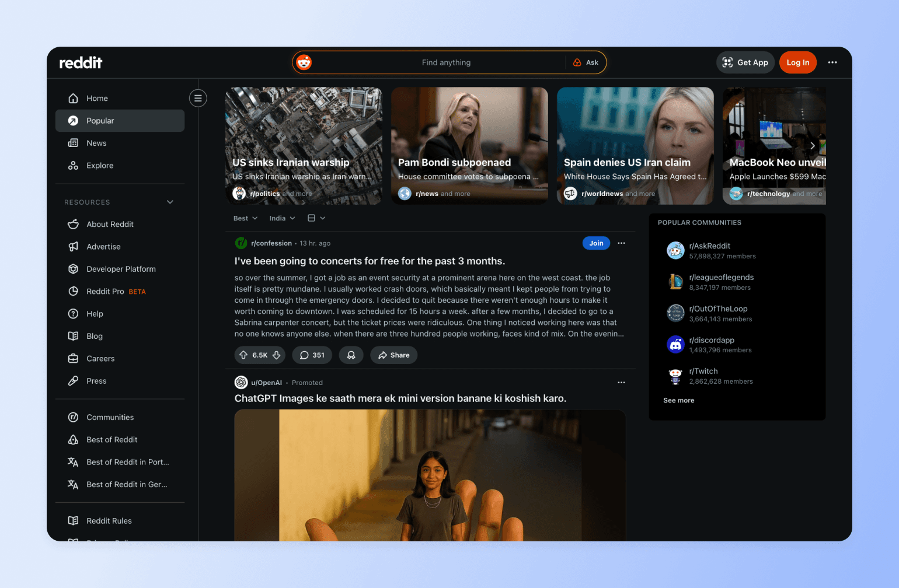
Task: Log in to Reddit
Action: click(797, 62)
